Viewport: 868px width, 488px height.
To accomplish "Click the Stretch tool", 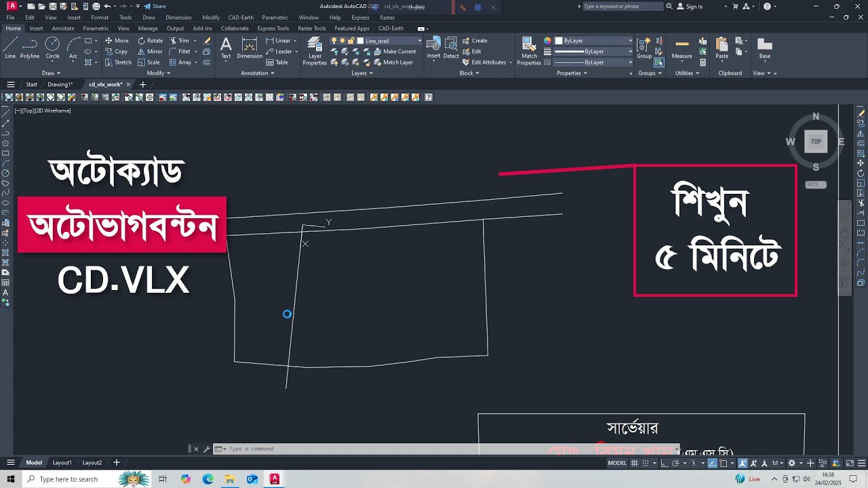I will (x=118, y=62).
